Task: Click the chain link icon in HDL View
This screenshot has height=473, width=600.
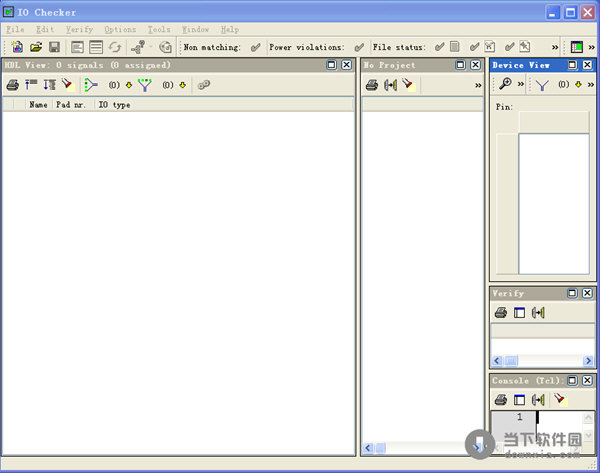Action: tap(204, 85)
